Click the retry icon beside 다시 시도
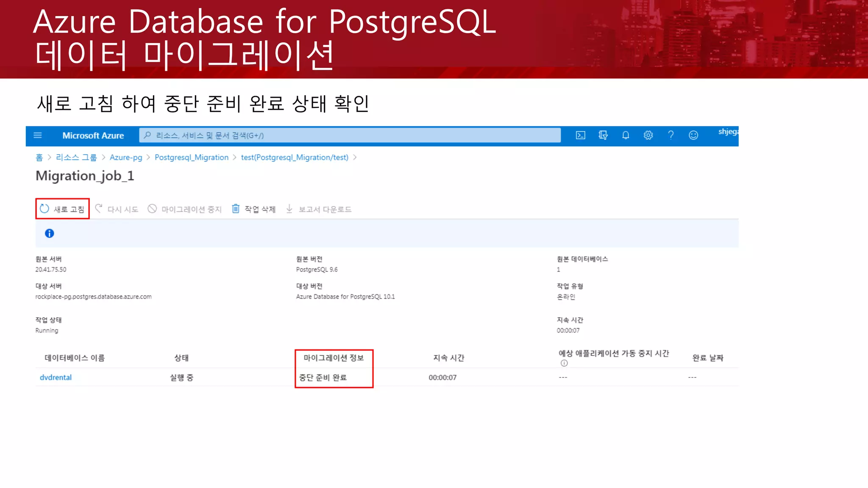The width and height of the screenshot is (868, 488). [99, 208]
